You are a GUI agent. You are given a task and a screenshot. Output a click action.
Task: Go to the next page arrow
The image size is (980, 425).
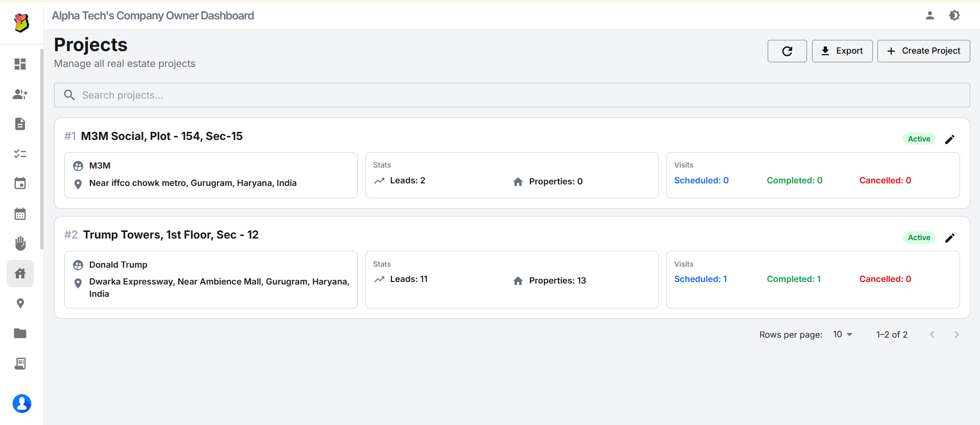point(957,335)
